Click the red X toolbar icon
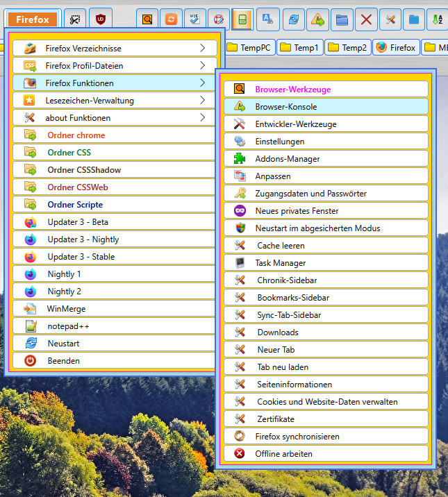This screenshot has width=448, height=497. (x=366, y=19)
